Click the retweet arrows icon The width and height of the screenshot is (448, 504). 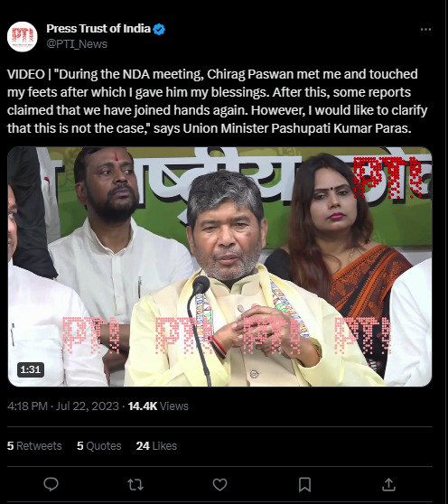[x=135, y=484]
